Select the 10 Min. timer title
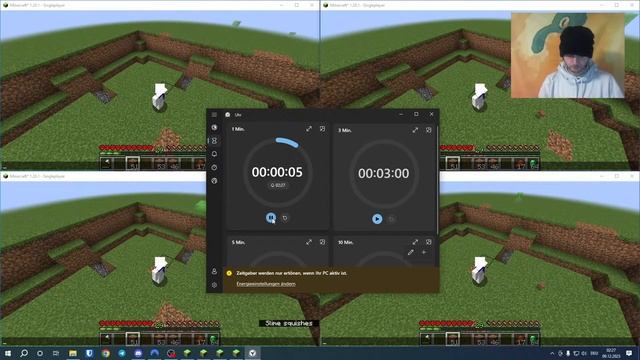Viewport: 640px width, 360px height. tap(346, 242)
